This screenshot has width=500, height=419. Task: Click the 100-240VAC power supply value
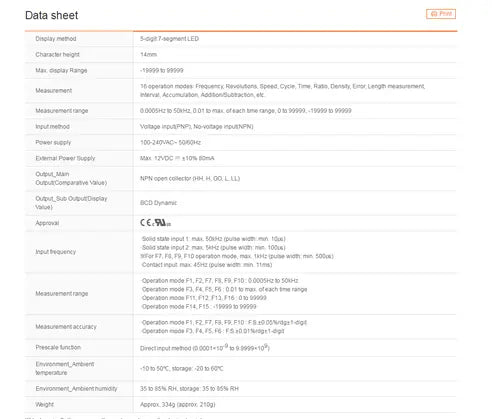pyautogui.click(x=170, y=142)
